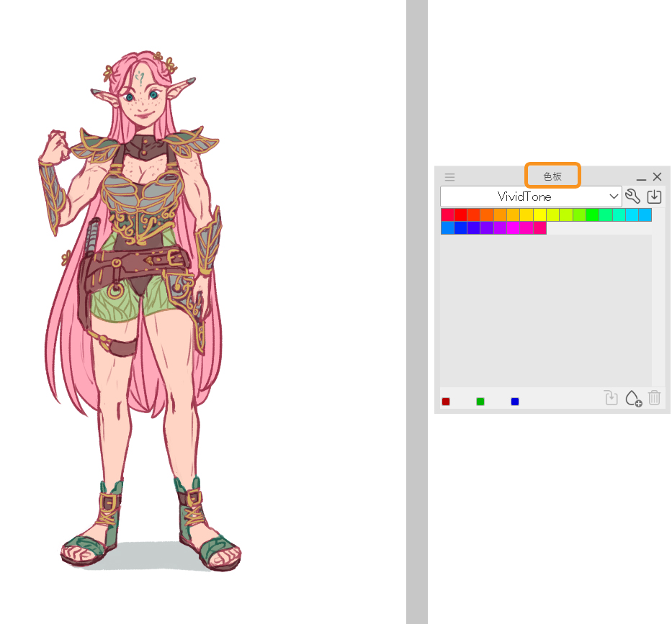Screen dimensions: 672x624
Task: Select the 色板 panel tab
Action: 552,176
